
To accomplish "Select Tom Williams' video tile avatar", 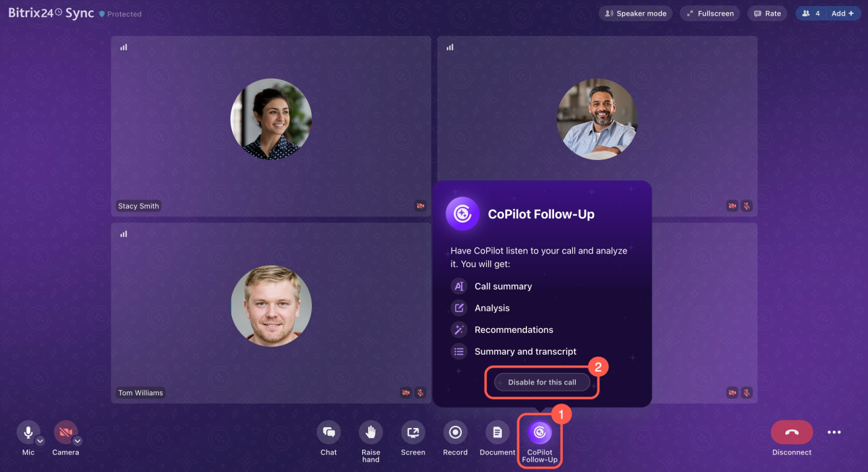I will (x=271, y=306).
